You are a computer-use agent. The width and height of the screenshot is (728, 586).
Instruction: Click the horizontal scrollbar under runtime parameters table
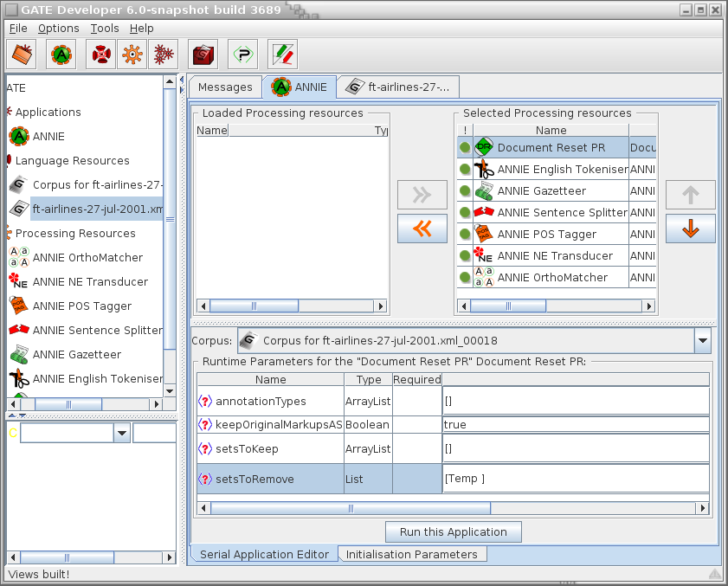pos(453,508)
